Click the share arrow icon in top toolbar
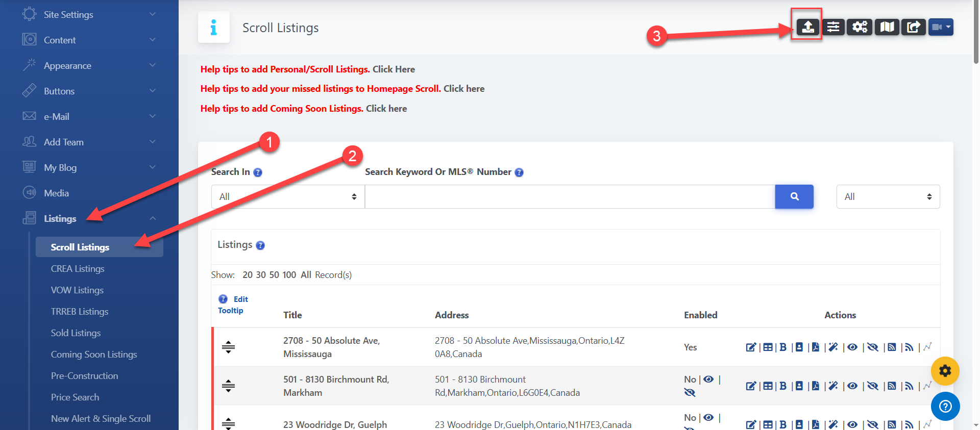 [x=913, y=27]
